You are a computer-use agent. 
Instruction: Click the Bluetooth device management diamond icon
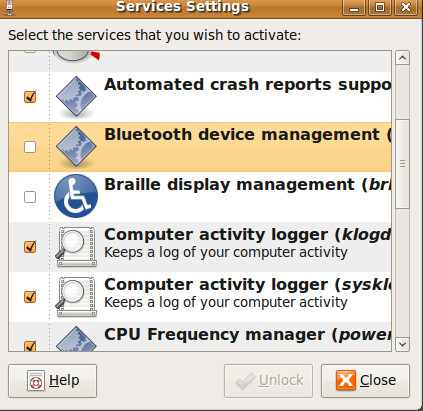76,147
